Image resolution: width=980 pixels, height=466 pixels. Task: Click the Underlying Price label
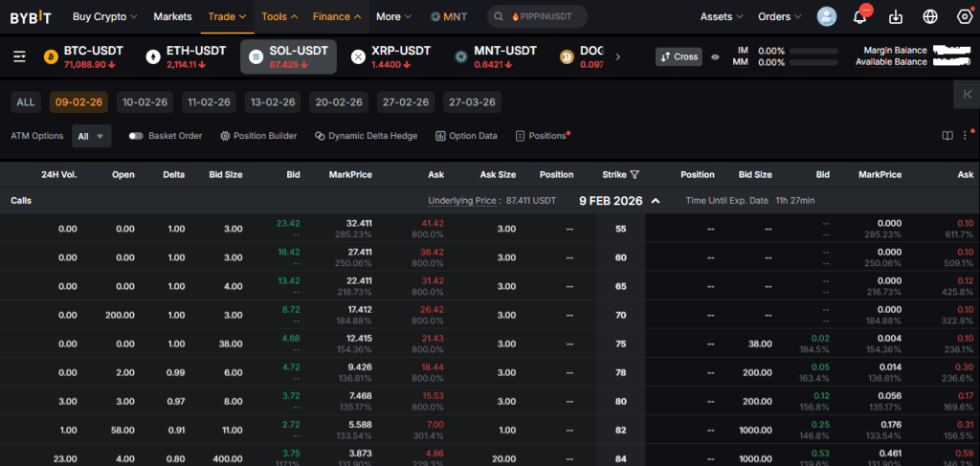click(x=462, y=201)
